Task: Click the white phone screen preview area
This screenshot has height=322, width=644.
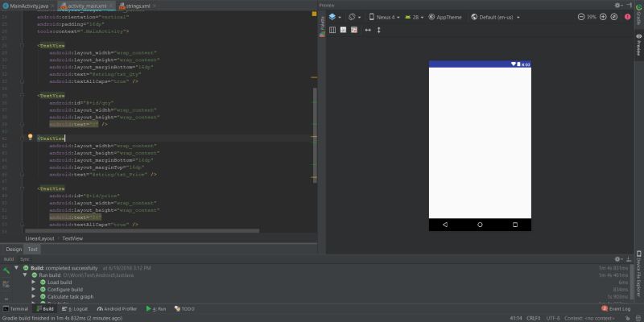Action: tap(480, 142)
